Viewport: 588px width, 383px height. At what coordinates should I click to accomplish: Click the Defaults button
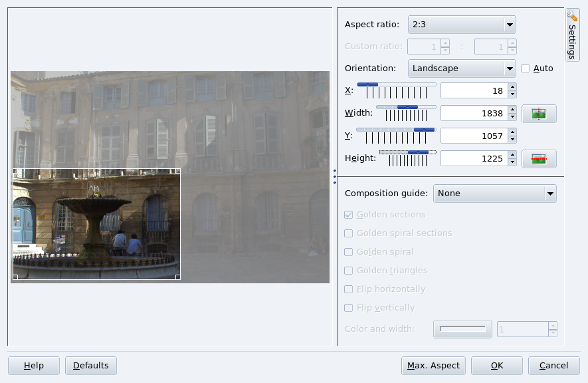pos(91,366)
